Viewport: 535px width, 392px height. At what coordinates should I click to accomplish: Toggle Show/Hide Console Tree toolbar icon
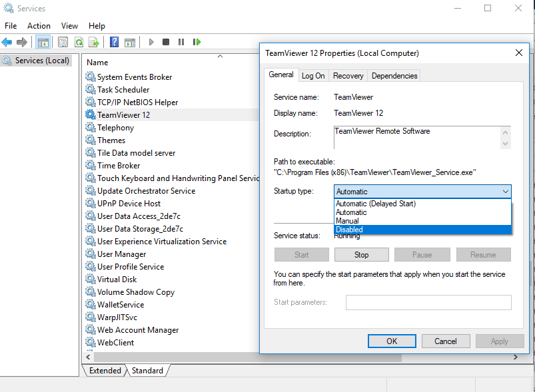pyautogui.click(x=43, y=42)
